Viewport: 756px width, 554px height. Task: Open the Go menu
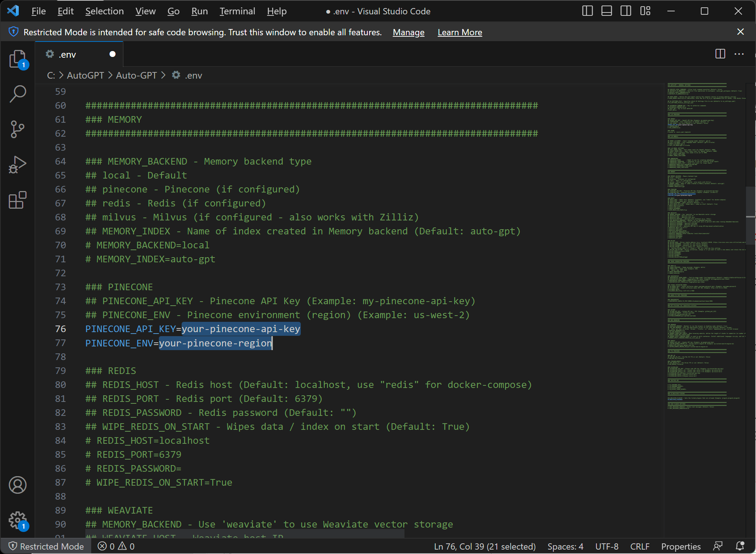pos(174,11)
